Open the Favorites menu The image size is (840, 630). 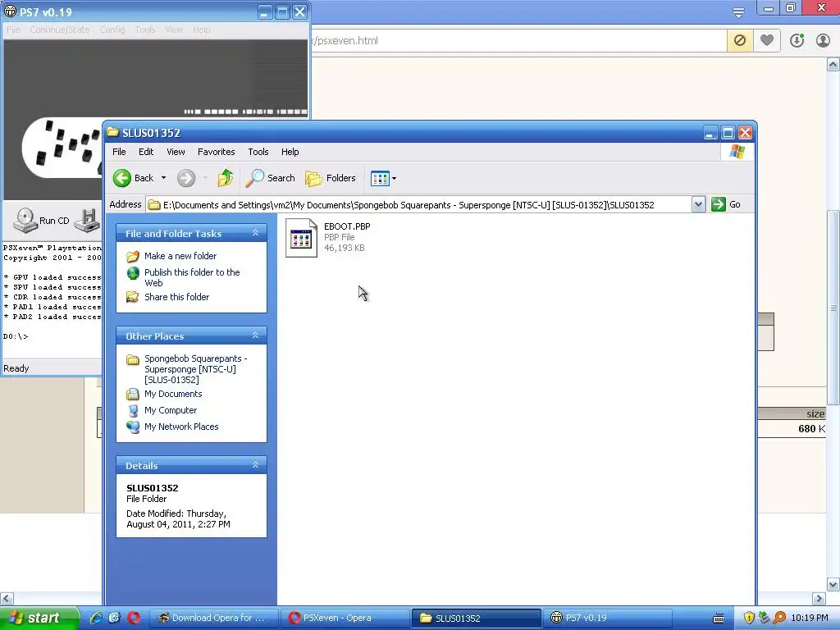[x=216, y=152]
